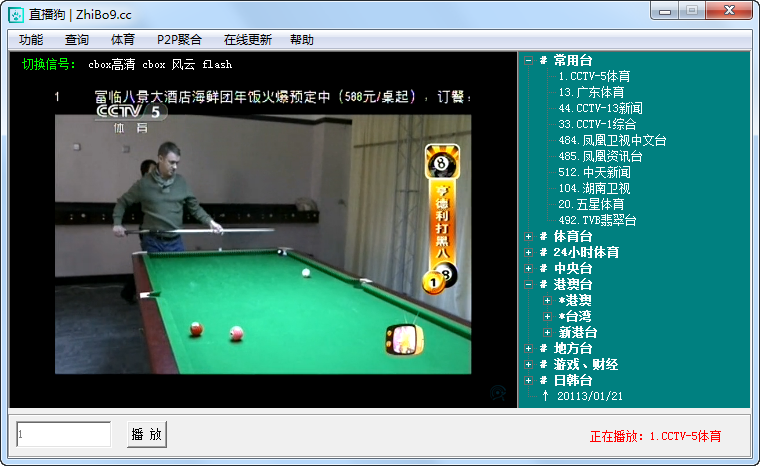Select channel 44.CCTV-13新闻
Screen dimensions: 760x466
pos(600,109)
